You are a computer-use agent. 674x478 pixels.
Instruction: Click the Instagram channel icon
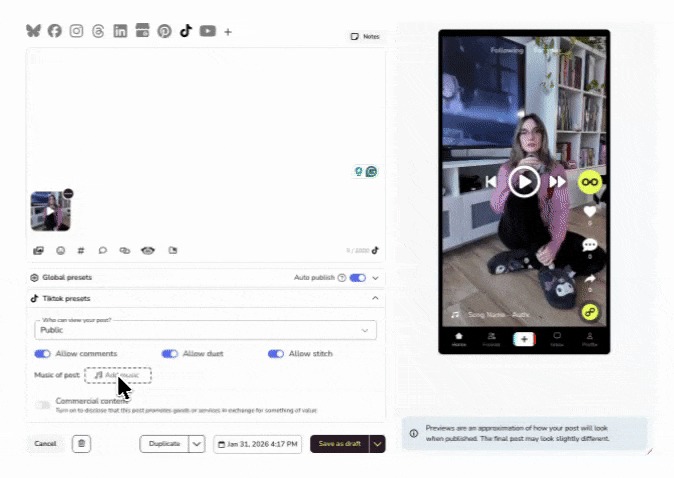tap(76, 31)
